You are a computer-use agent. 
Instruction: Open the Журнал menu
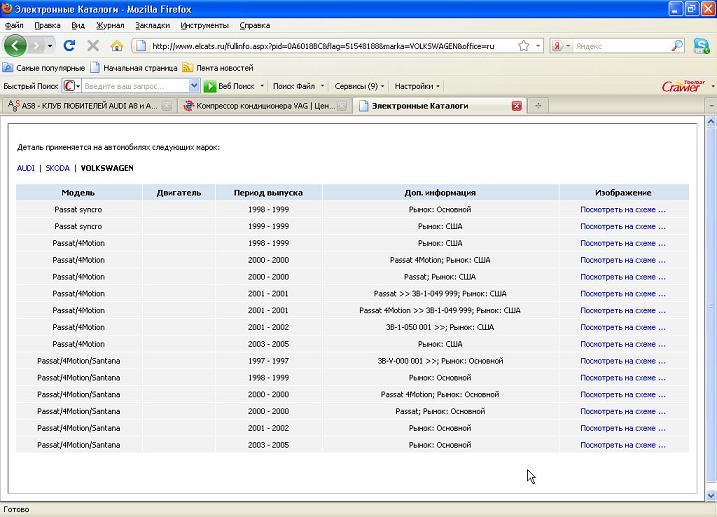[x=110, y=26]
